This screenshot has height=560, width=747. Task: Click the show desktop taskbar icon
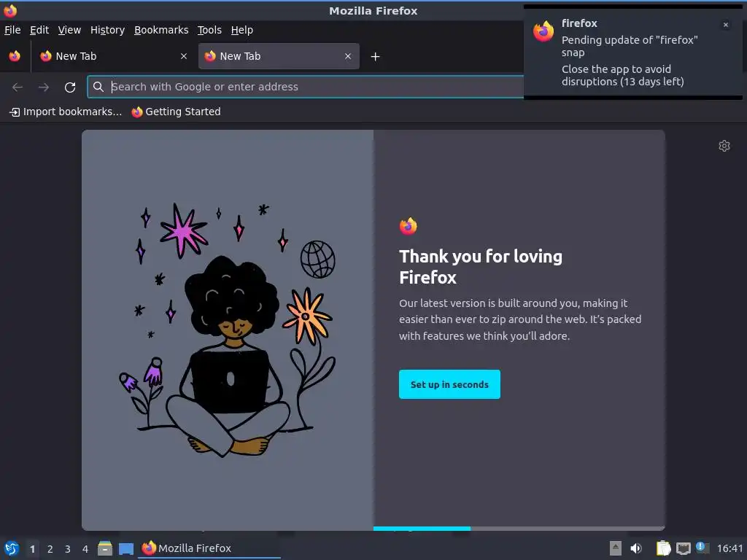[126, 549]
